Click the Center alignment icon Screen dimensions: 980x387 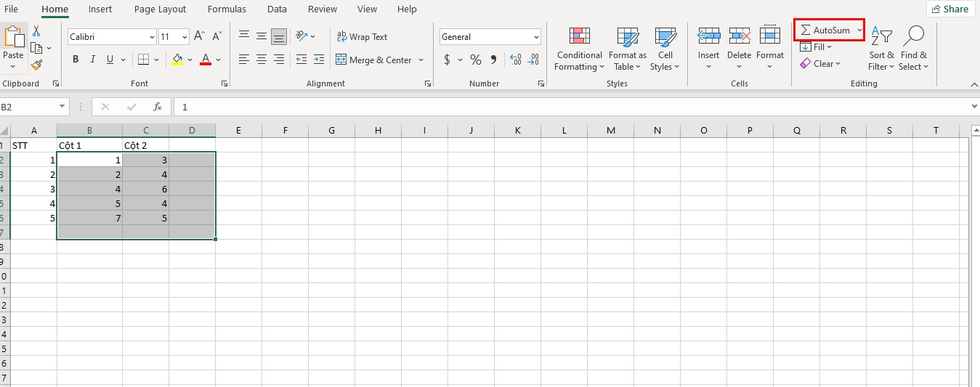tap(262, 60)
